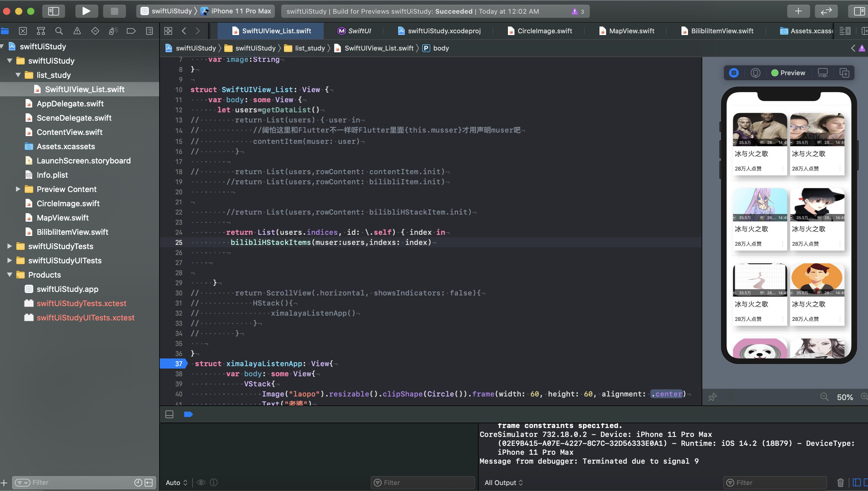
Task: Expand the swiftUiStudyTests folder
Action: click(x=10, y=246)
